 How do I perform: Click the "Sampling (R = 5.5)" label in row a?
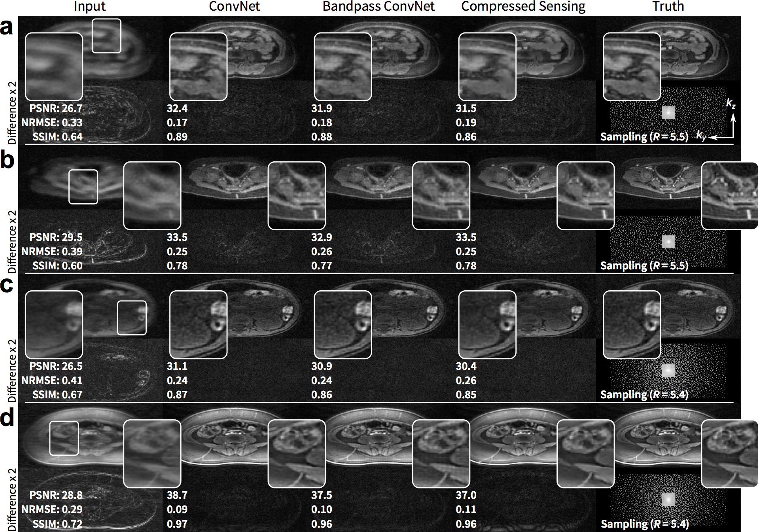(x=644, y=136)
